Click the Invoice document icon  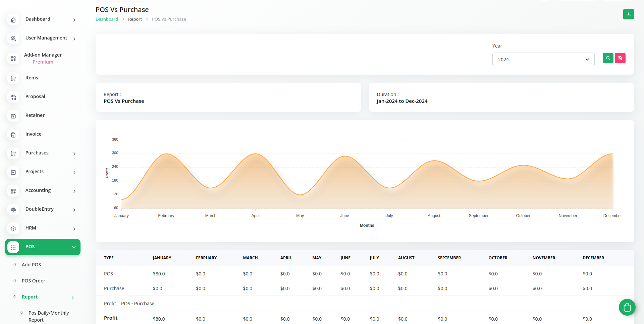point(13,135)
